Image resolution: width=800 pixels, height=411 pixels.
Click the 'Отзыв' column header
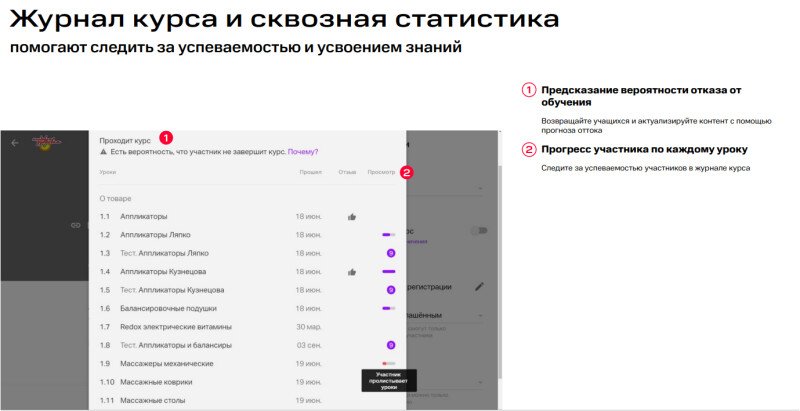coord(347,172)
